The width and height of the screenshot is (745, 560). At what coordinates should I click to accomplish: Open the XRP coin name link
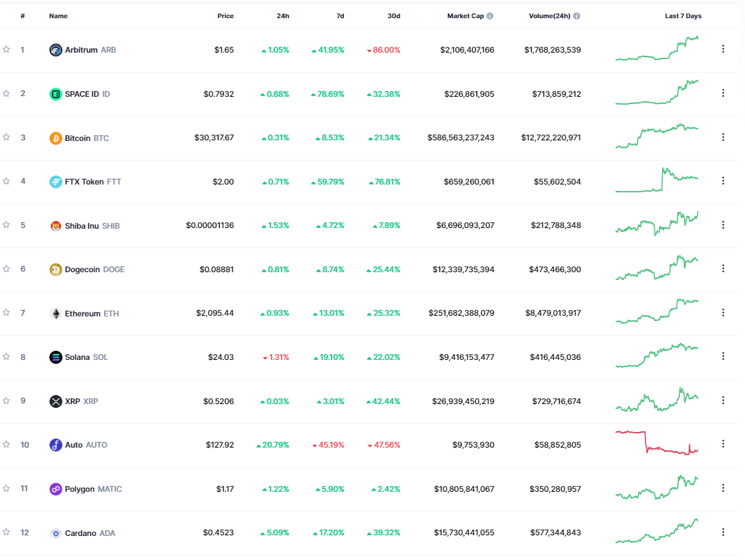pos(73,401)
